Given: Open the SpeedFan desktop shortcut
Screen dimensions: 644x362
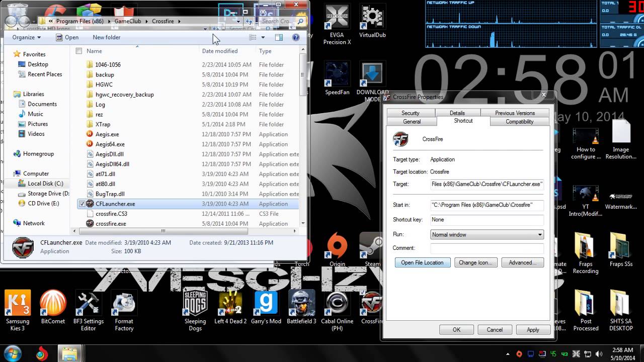Looking at the screenshot, I should pos(337,78).
